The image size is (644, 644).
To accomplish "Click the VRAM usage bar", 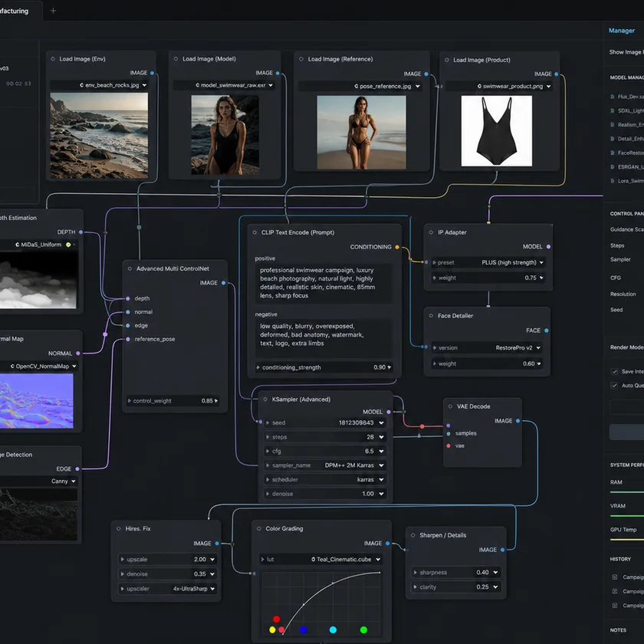I will [627, 516].
